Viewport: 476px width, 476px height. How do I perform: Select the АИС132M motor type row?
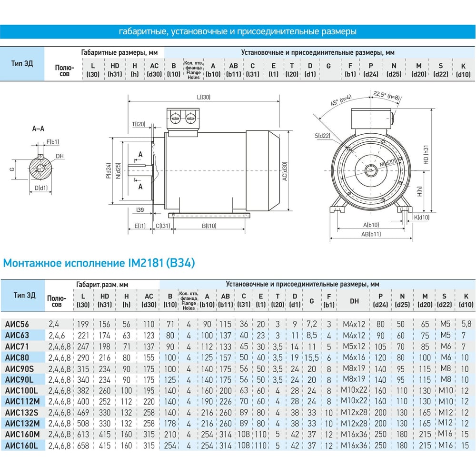tap(22, 424)
